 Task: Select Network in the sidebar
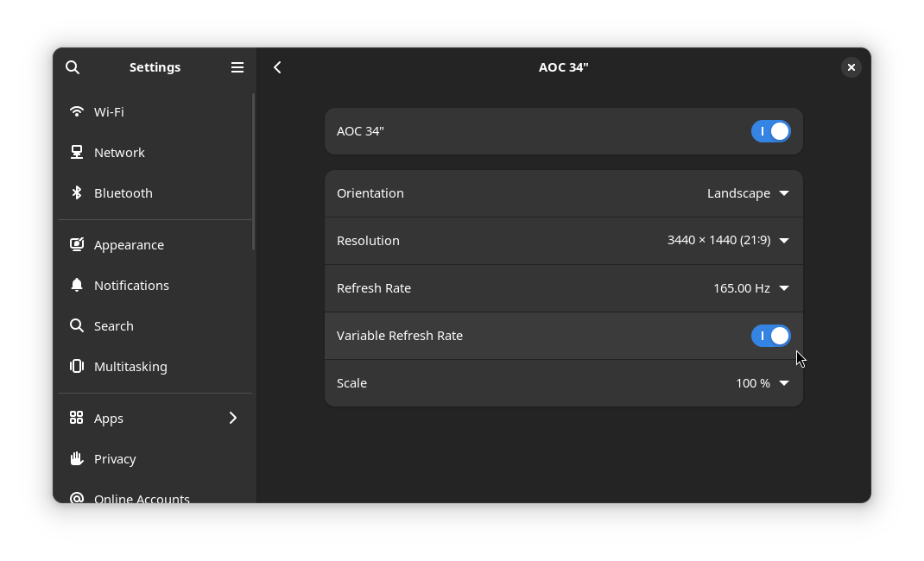pyautogui.click(x=119, y=153)
